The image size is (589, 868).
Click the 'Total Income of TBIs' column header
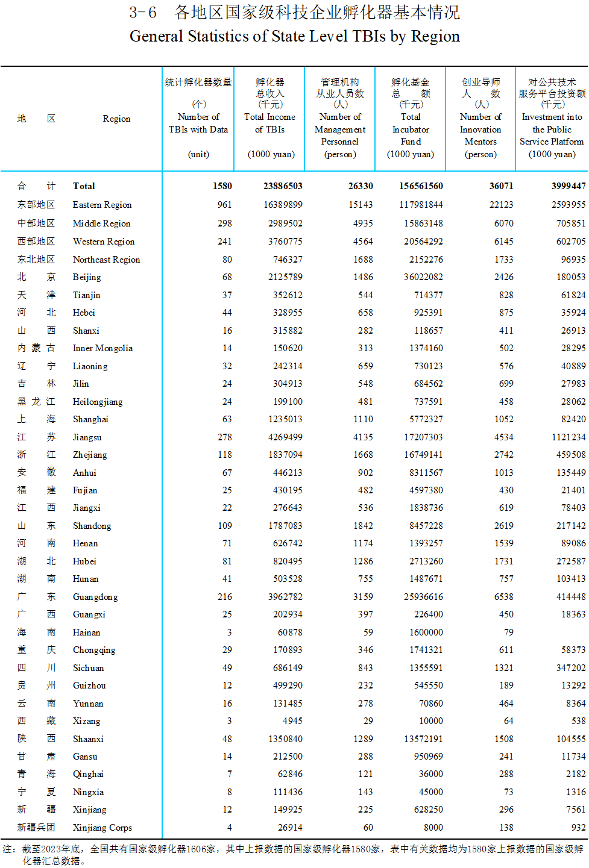[269, 123]
